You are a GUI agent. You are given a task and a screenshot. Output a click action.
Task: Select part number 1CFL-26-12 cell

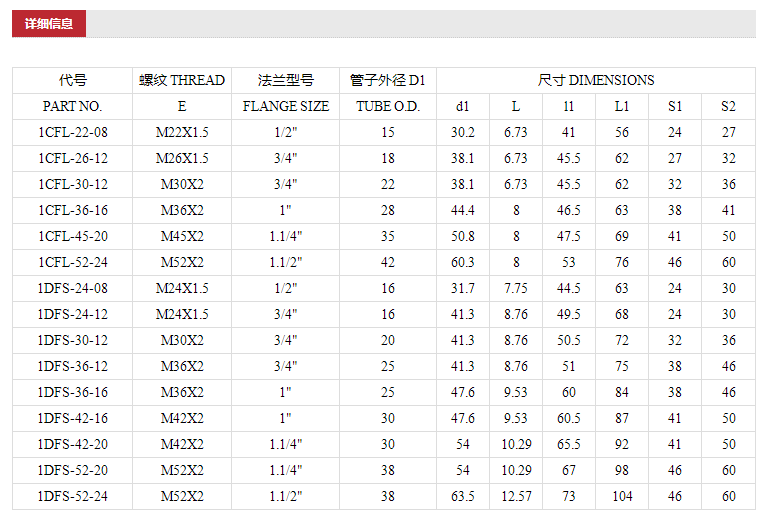pos(73,158)
